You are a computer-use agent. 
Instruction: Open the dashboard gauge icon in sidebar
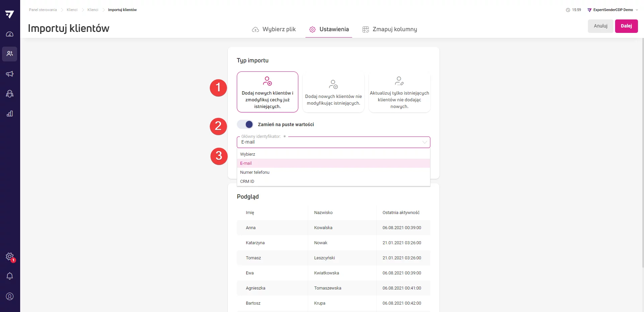point(10,34)
